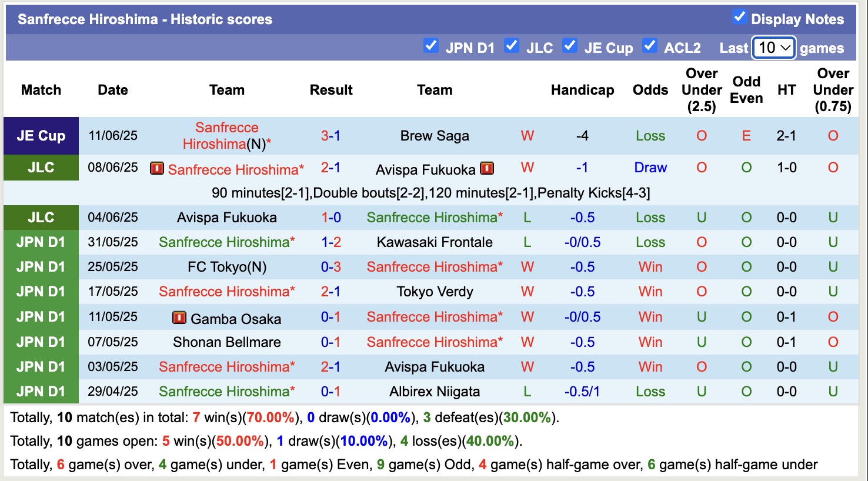Open green Sanfrecce Hiroshima link in 04/06 row
Viewport: 868px width, 481px height.
point(435,217)
